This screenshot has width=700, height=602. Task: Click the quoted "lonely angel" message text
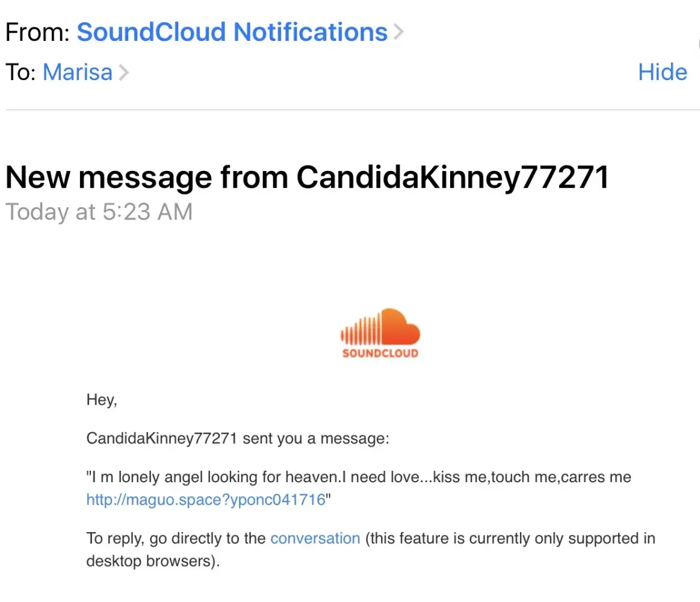pyautogui.click(x=359, y=478)
